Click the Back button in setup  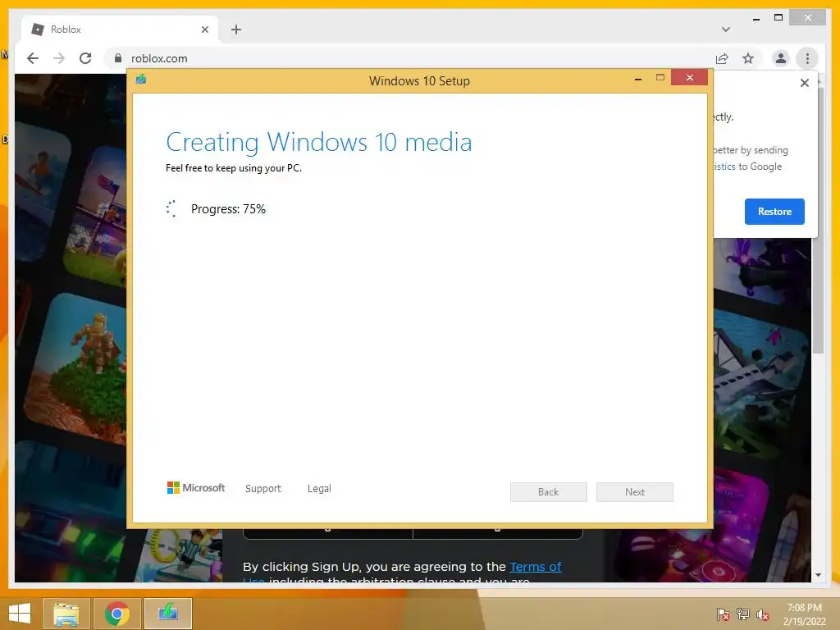[549, 492]
